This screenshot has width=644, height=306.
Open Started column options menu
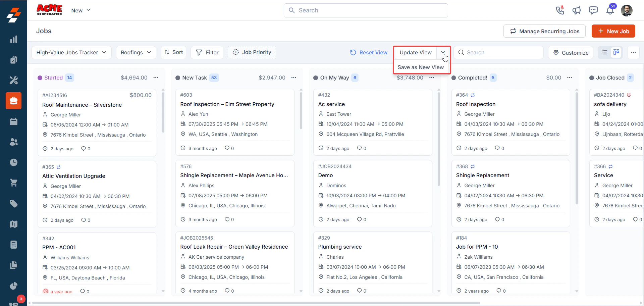[x=156, y=78]
